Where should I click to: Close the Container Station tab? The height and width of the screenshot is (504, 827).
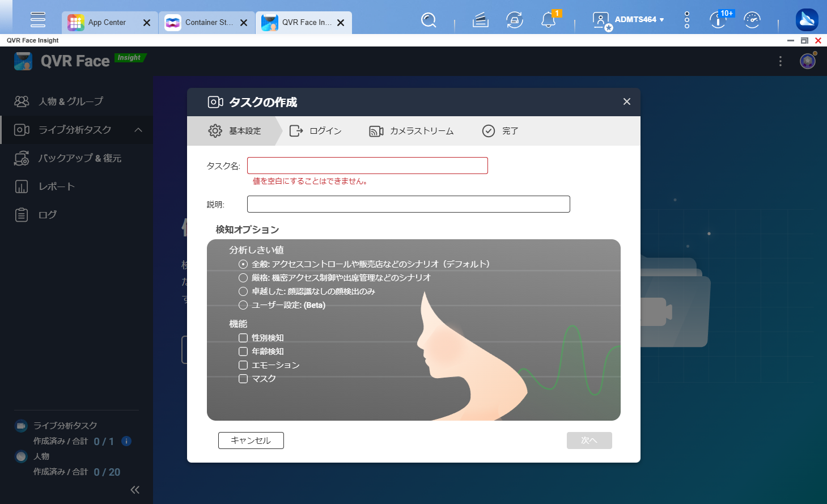click(244, 23)
